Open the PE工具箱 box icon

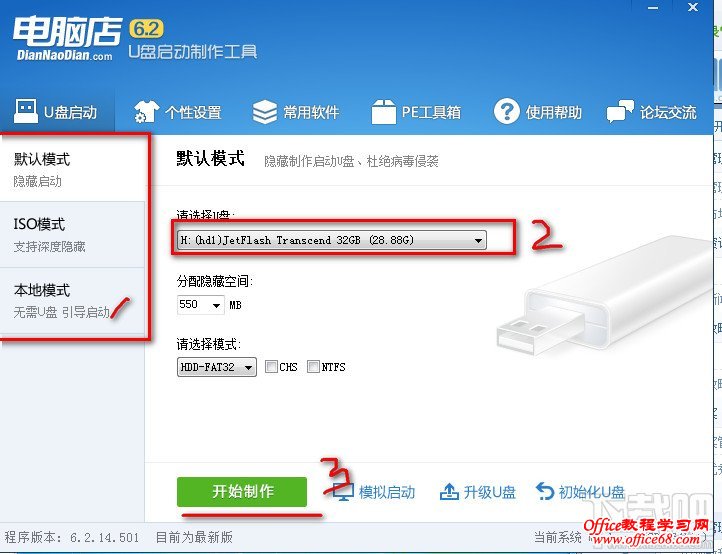coord(384,112)
